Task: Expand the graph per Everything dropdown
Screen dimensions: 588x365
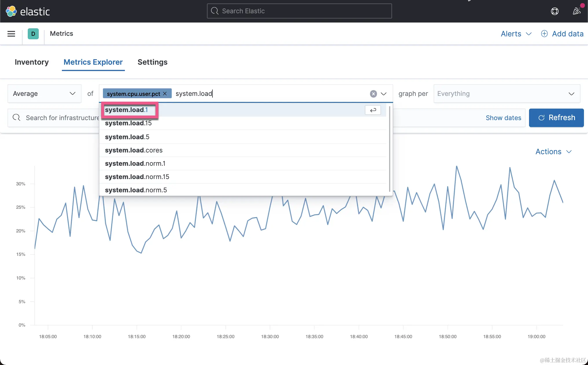Action: 506,94
